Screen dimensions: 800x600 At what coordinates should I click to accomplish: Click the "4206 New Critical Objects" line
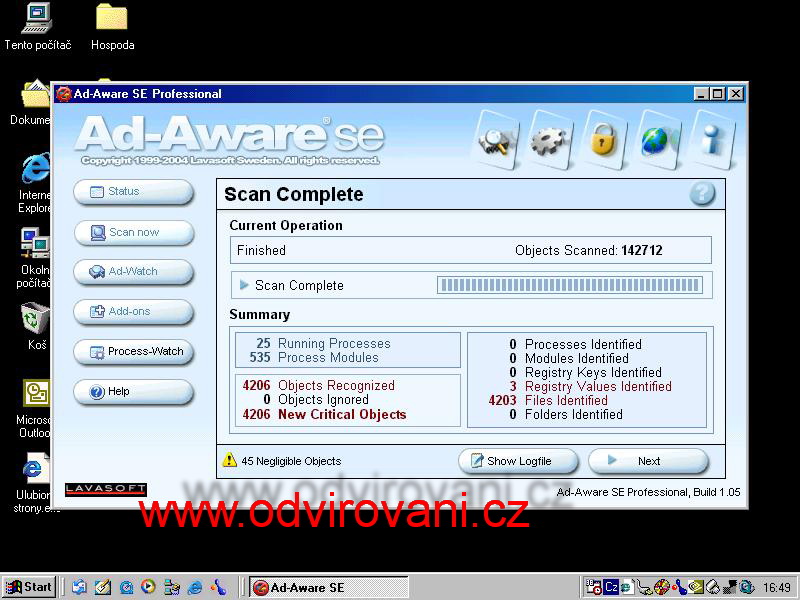[324, 414]
